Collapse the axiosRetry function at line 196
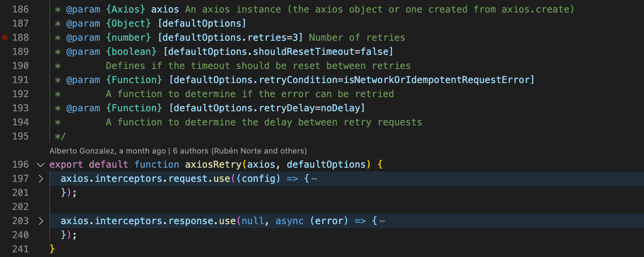644x257 pixels. (41, 165)
